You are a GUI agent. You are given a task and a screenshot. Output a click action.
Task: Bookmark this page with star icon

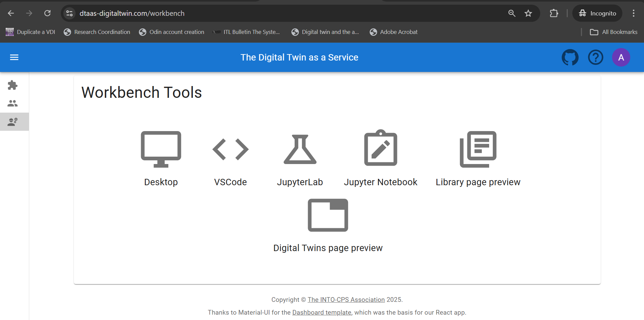tap(528, 13)
